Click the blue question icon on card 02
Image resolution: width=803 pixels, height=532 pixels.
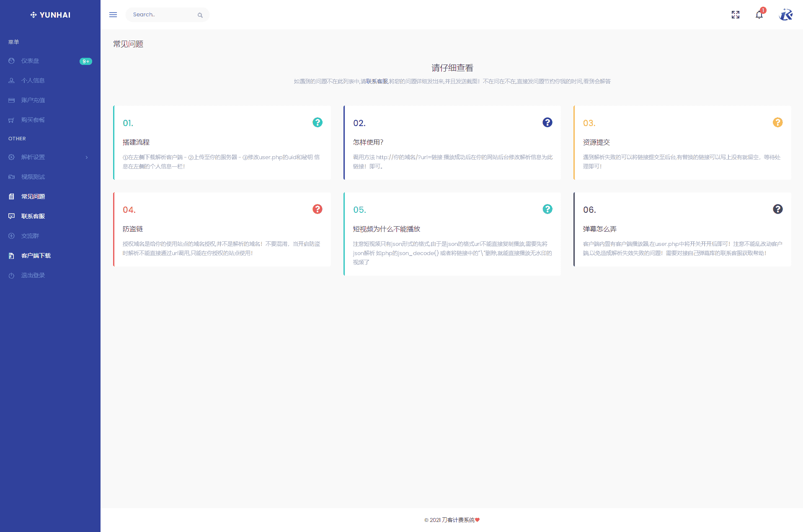(x=547, y=122)
